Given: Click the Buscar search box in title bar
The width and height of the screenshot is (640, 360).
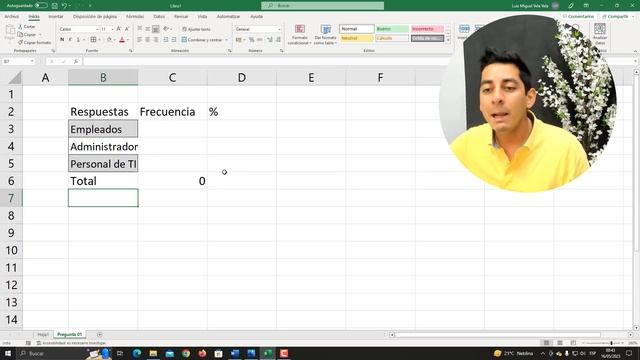Looking at the screenshot, I should (x=322, y=6).
